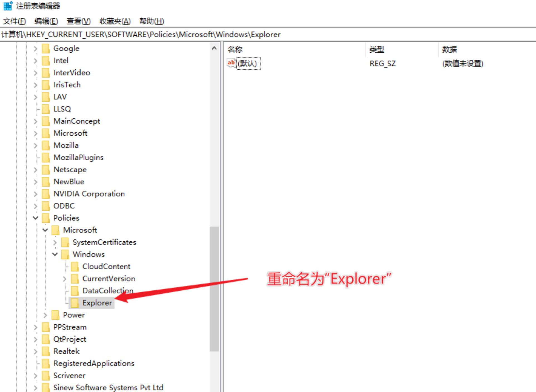Click the (数值未设置) data cell
This screenshot has height=392, width=536.
pyautogui.click(x=463, y=64)
